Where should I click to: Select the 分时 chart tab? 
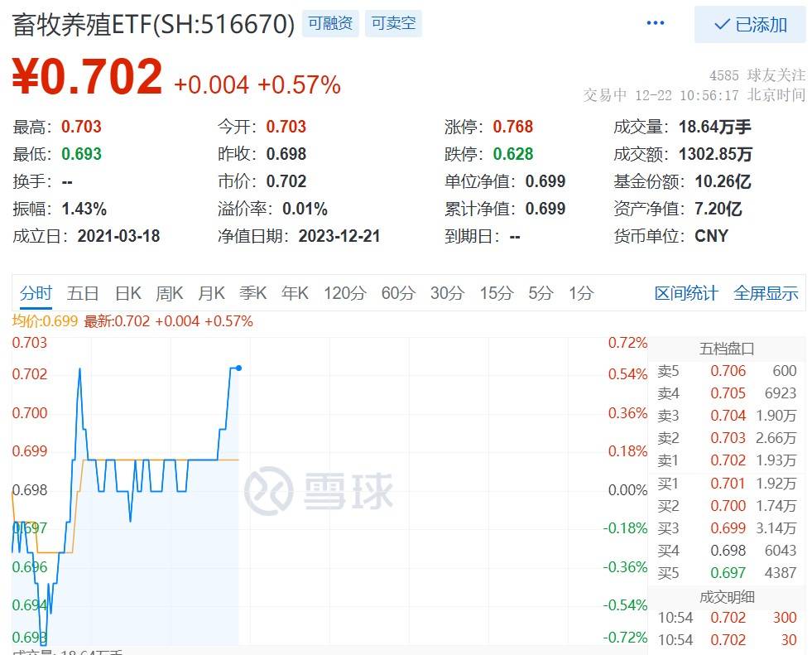point(36,293)
